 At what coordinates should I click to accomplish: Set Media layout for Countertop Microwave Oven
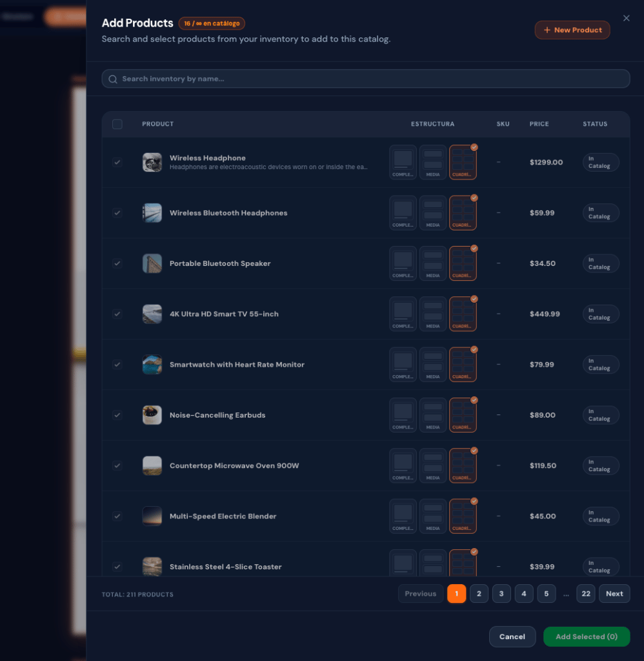(x=433, y=466)
